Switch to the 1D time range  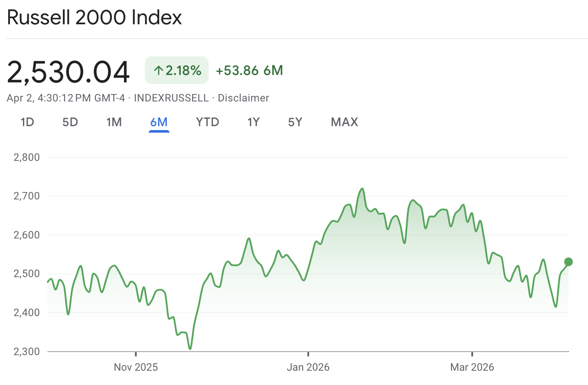27,122
